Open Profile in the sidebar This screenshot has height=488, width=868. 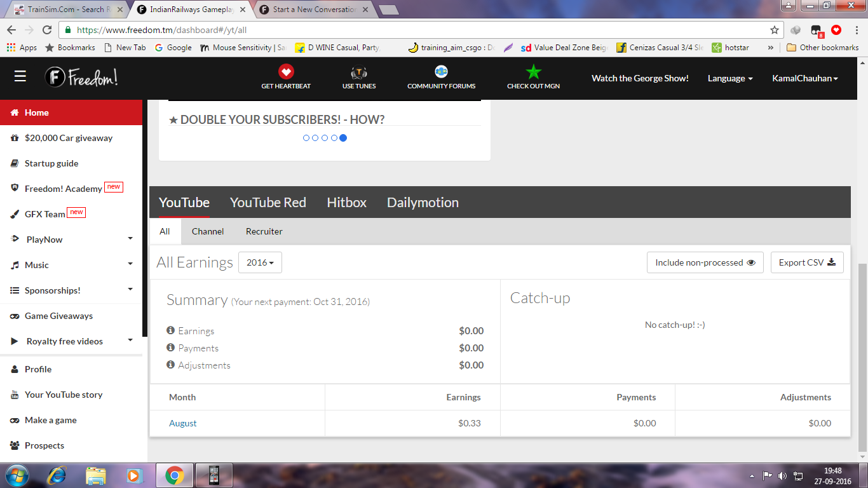click(71, 369)
